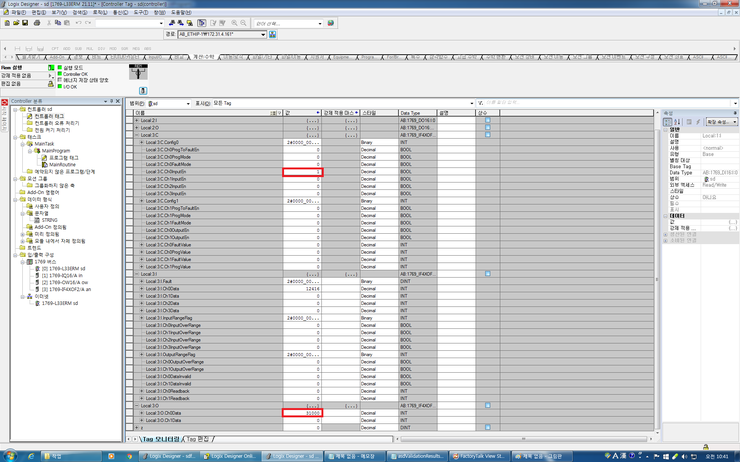The width and height of the screenshot is (740, 462).
Task: Click the clock in the system tray
Action: pos(716,456)
